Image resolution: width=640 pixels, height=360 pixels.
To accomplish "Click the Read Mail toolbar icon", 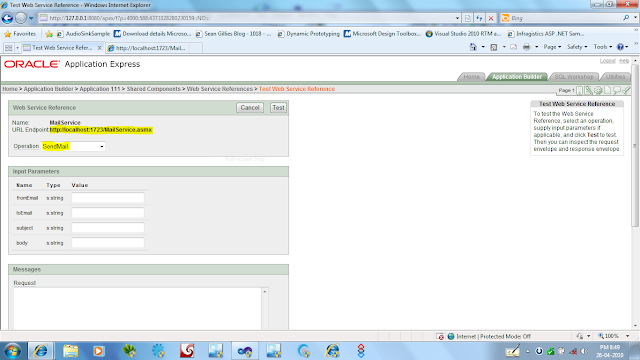I will (x=514, y=47).
